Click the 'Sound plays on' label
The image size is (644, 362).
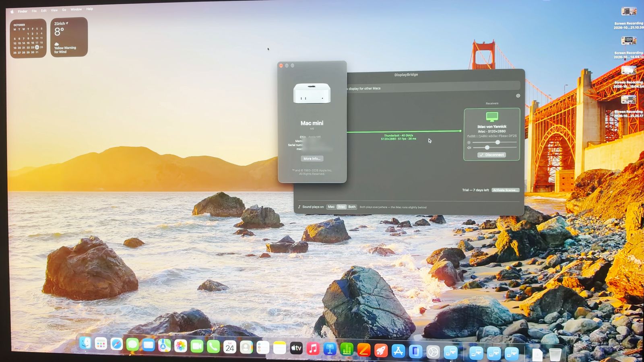click(313, 207)
